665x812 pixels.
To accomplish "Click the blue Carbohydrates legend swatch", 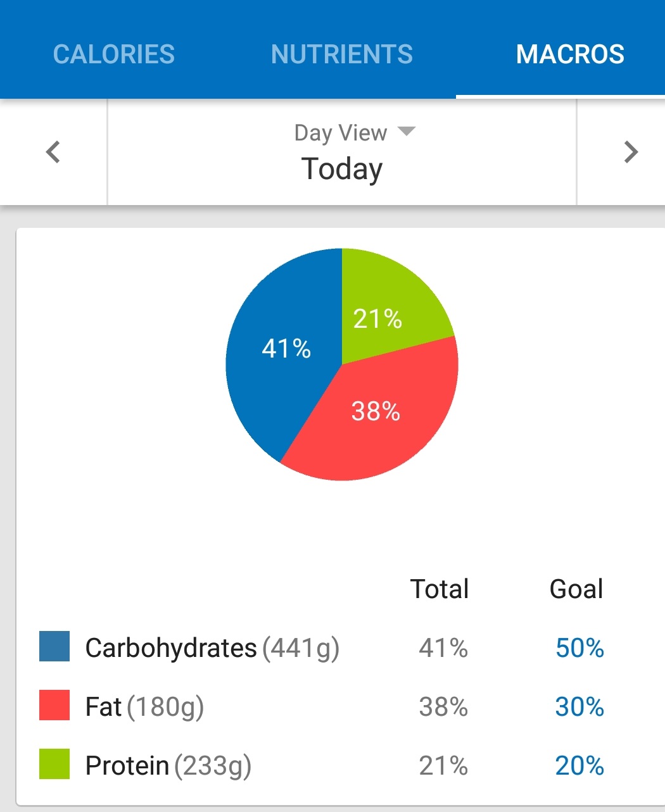I will pos(54,646).
